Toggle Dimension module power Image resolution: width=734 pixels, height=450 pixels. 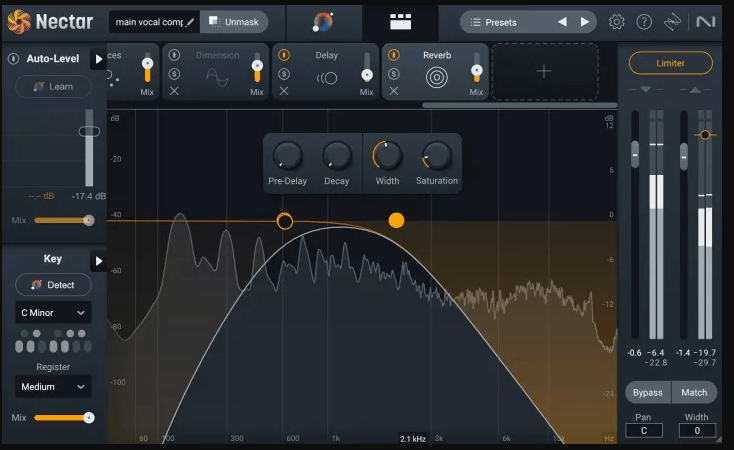174,55
